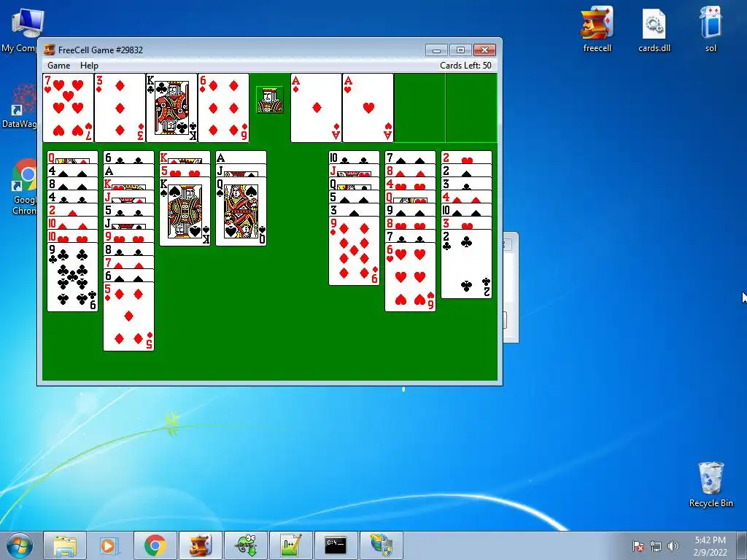
Task: Click the 10 of diamonds card
Action: [72, 223]
